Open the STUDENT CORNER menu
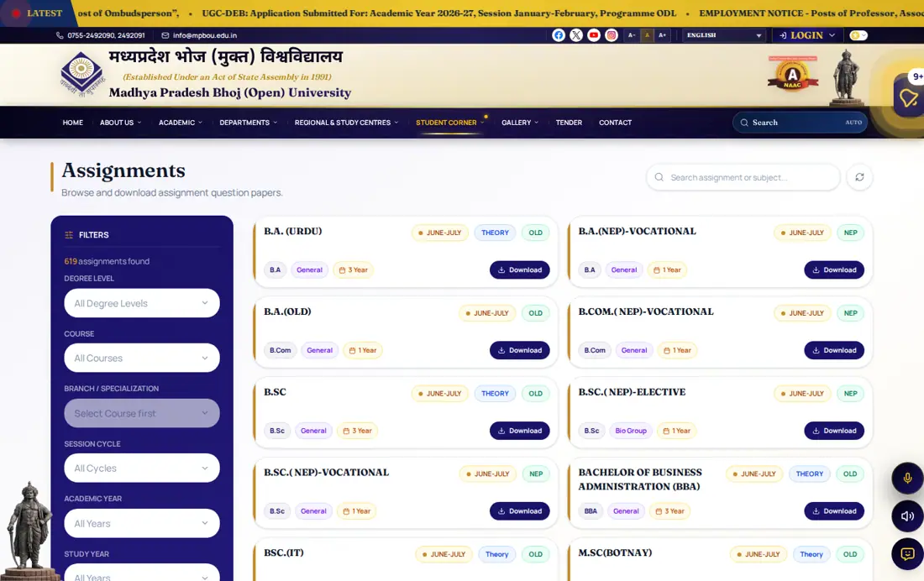This screenshot has width=924, height=581. 449,123
